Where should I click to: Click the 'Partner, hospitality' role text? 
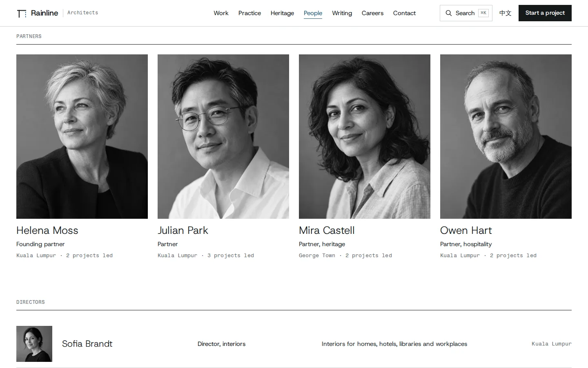click(x=466, y=244)
